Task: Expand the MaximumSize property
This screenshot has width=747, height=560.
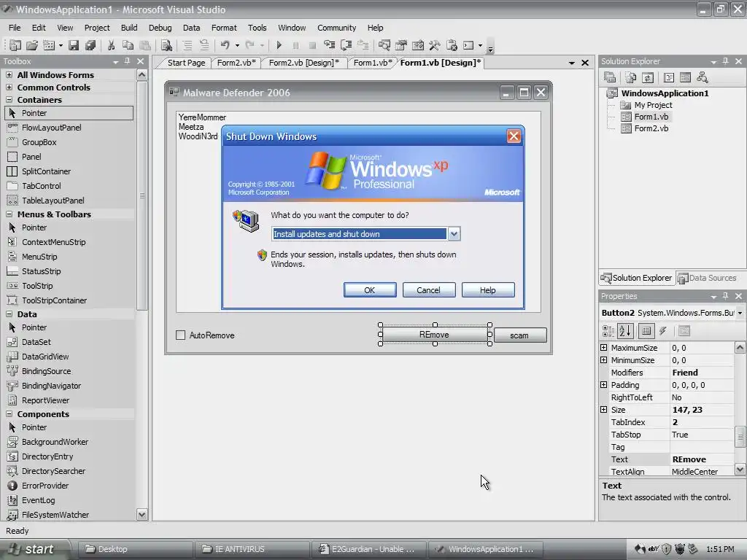Action: 603,348
